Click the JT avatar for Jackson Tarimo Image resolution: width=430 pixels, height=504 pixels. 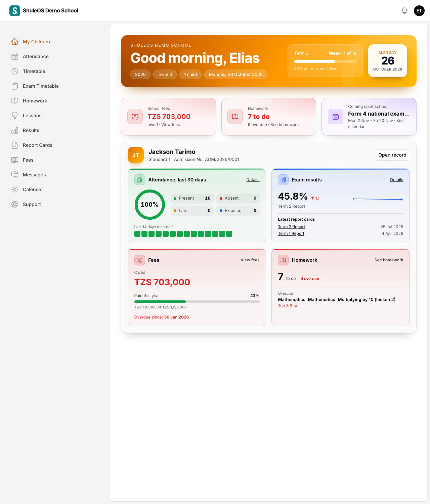click(x=136, y=155)
